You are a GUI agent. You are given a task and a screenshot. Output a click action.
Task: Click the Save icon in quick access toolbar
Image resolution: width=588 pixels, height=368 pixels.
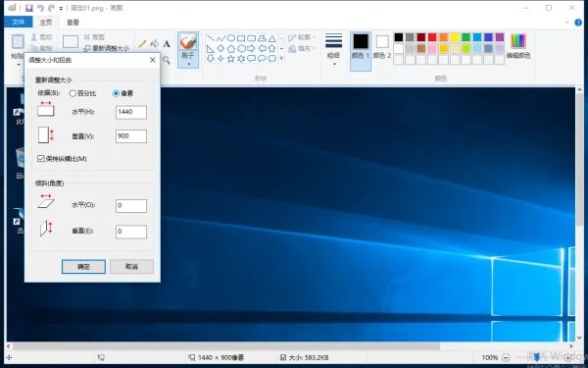[28, 8]
